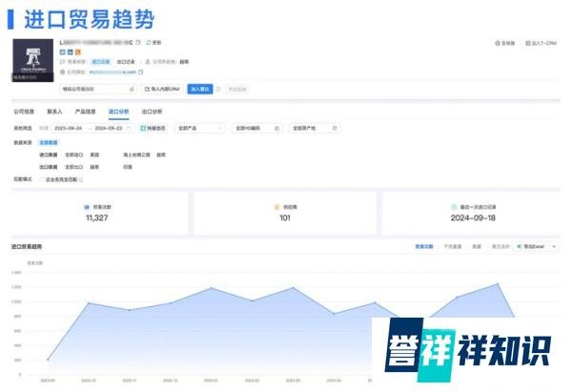Click the help icon beside the blue button
572x392 pixels.
[218, 89]
